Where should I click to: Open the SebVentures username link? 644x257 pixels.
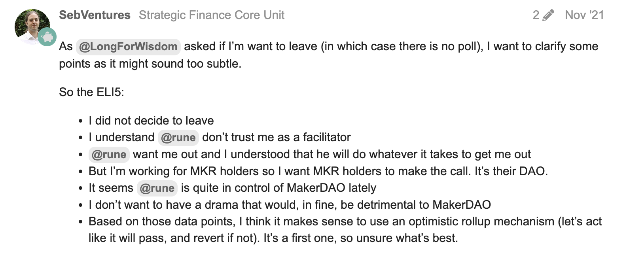(95, 15)
